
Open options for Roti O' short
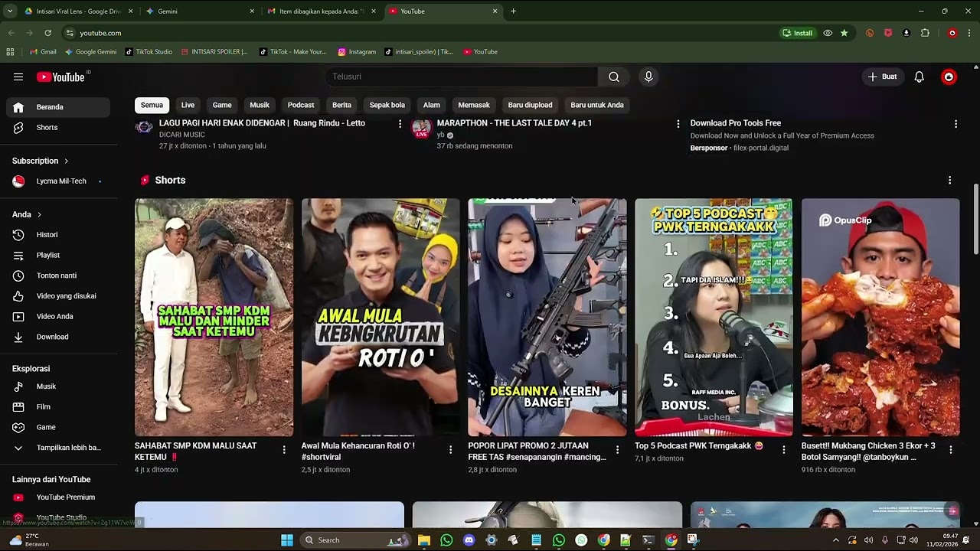click(450, 450)
